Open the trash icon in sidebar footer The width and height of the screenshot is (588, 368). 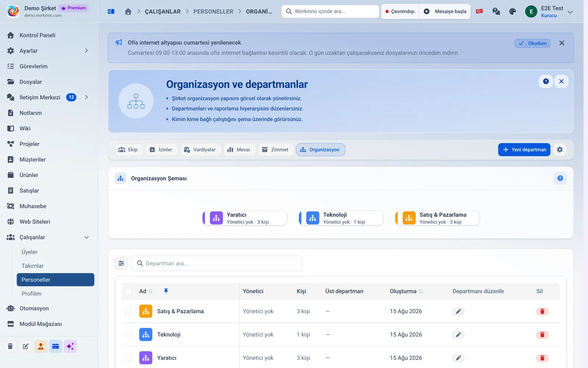tap(10, 346)
